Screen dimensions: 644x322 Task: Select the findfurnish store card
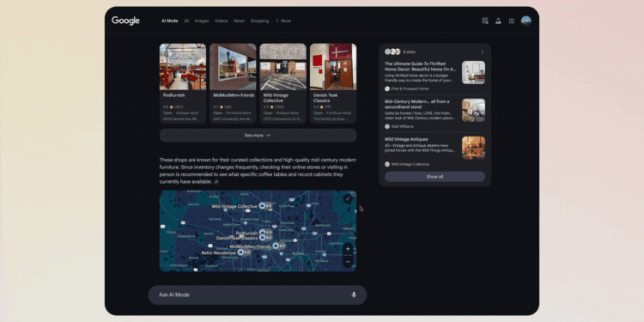183,83
